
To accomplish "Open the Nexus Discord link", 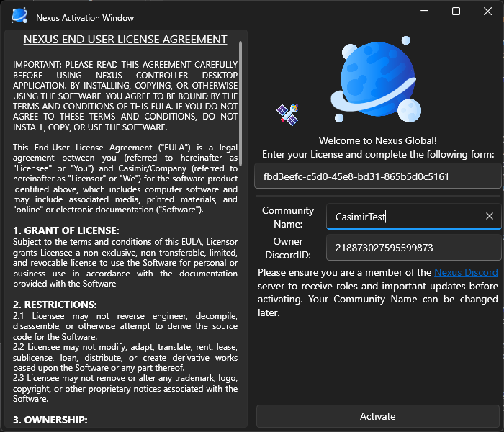I will pos(466,273).
